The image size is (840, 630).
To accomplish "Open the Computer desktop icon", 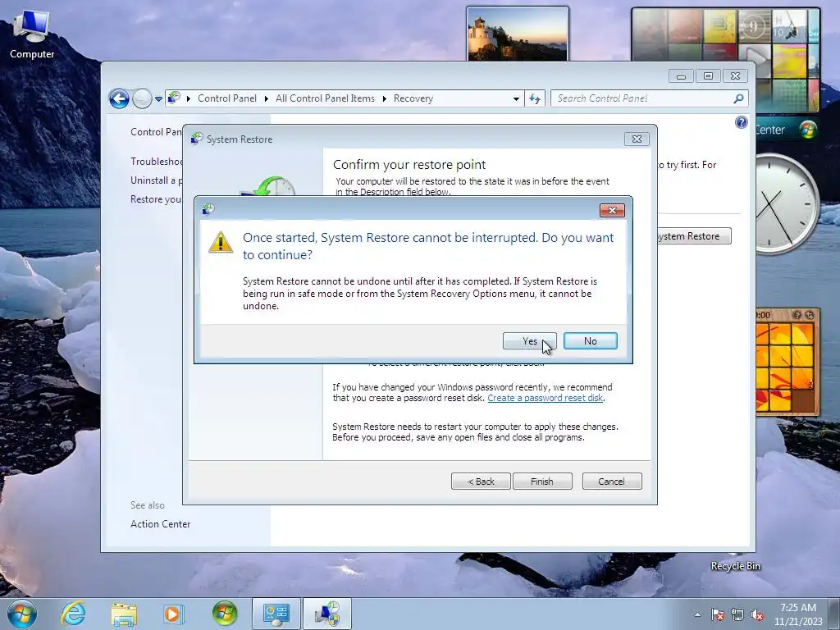I will [x=32, y=34].
